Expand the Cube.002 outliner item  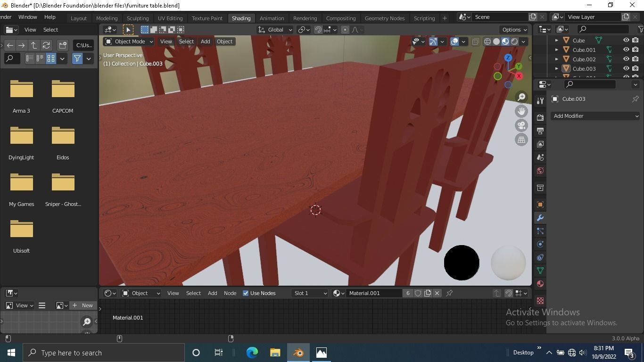557,59
